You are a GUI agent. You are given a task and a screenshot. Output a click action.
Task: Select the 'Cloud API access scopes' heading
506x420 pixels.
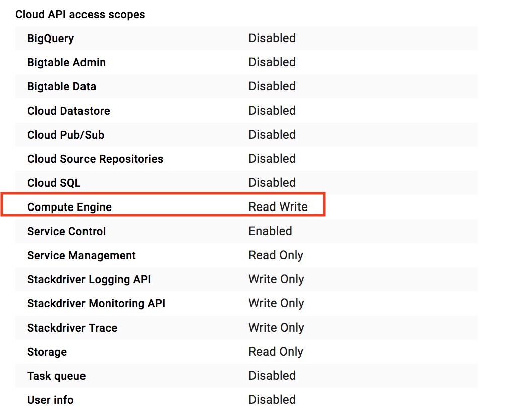pyautogui.click(x=80, y=15)
